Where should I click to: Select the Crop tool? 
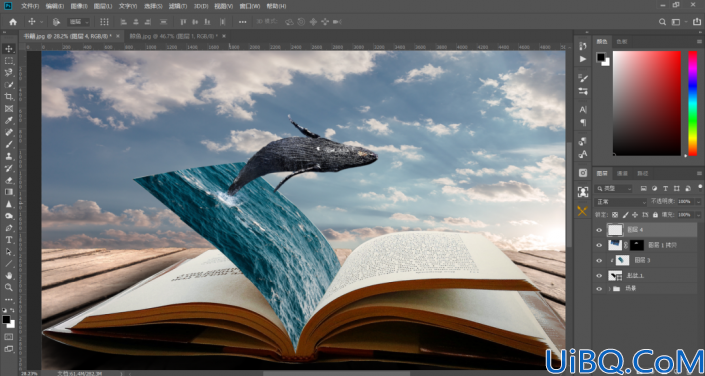tap(9, 96)
